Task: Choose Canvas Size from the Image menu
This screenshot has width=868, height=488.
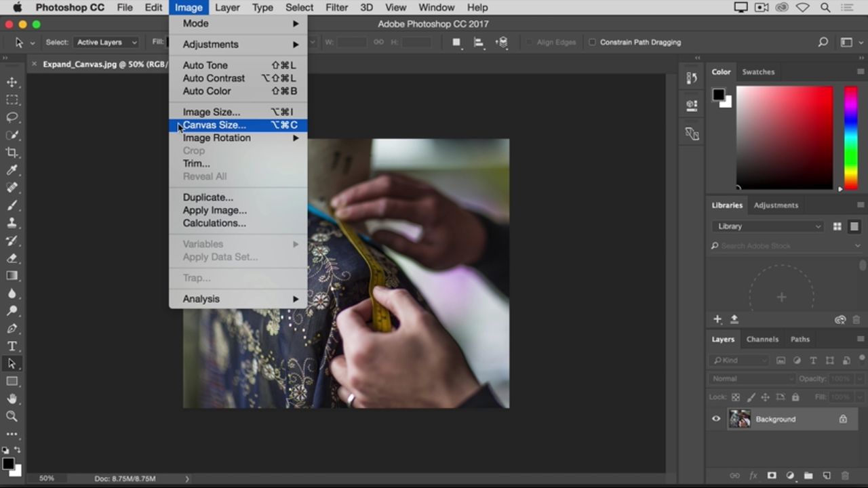Action: tap(214, 125)
